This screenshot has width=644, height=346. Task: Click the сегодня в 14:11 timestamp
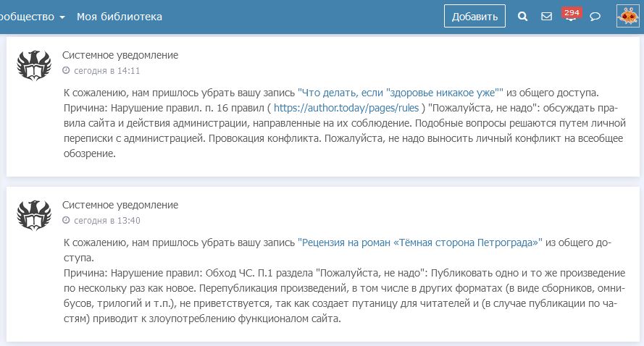point(106,71)
